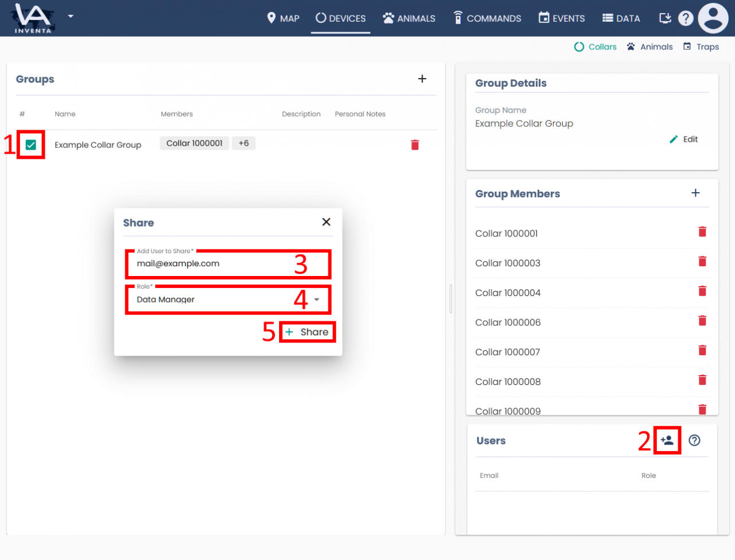Open the Users help question mark icon
Screen dimensions: 735x560
[694, 441]
